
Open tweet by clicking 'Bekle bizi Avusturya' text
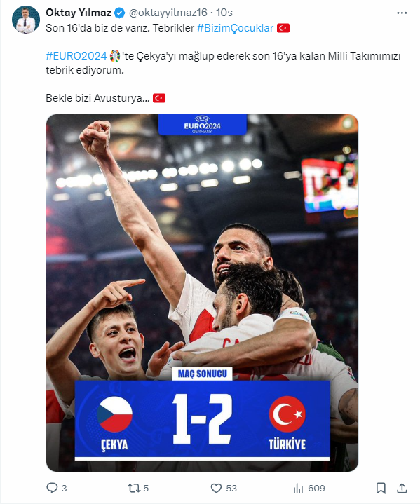97,98
